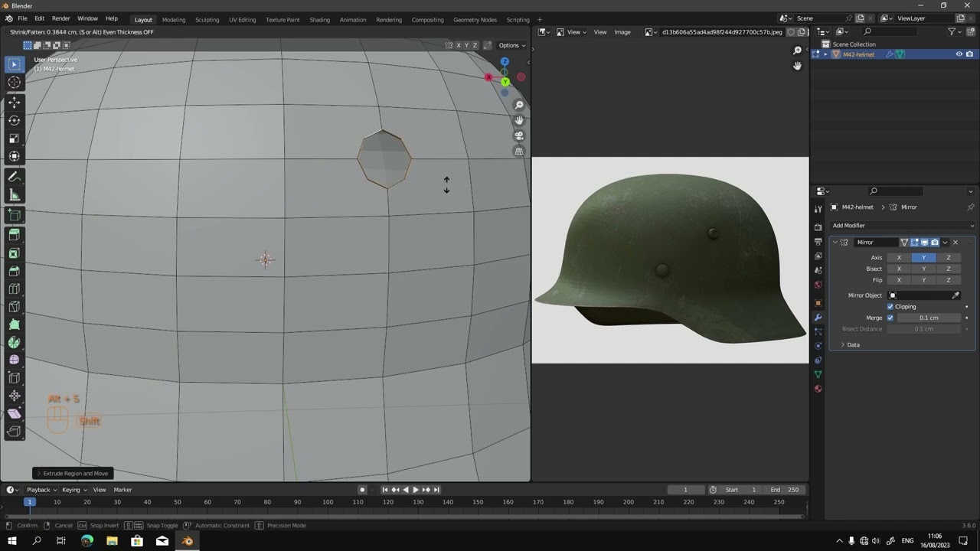Screen dimensions: 980x551
Task: Select the Shear tool
Action: [x=14, y=413]
